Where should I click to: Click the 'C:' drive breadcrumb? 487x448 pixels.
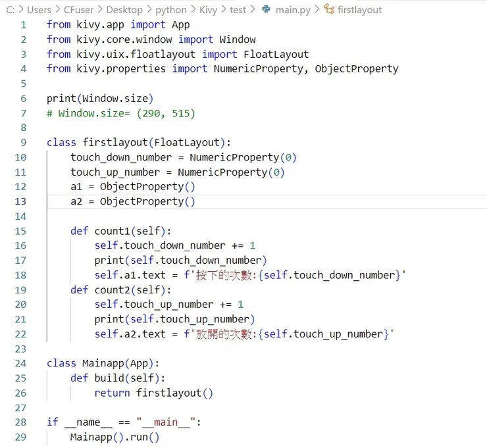pyautogui.click(x=11, y=10)
